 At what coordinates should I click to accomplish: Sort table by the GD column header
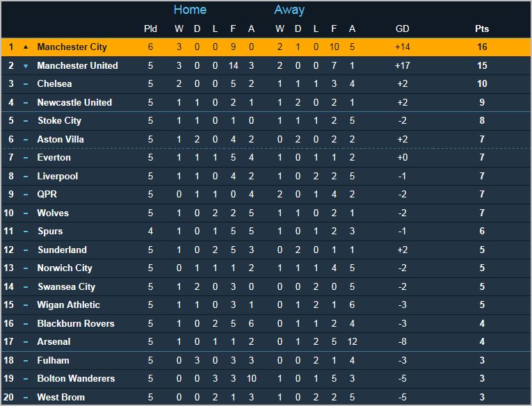402,29
